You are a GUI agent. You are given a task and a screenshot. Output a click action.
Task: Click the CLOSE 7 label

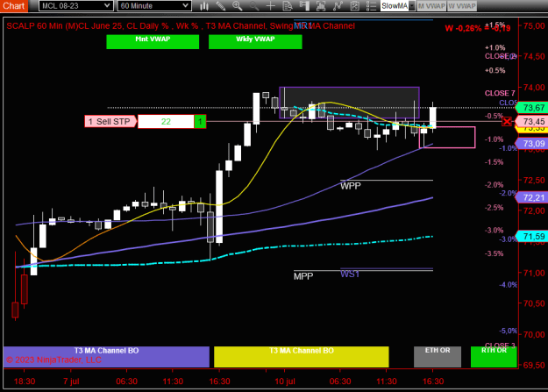[x=500, y=93]
